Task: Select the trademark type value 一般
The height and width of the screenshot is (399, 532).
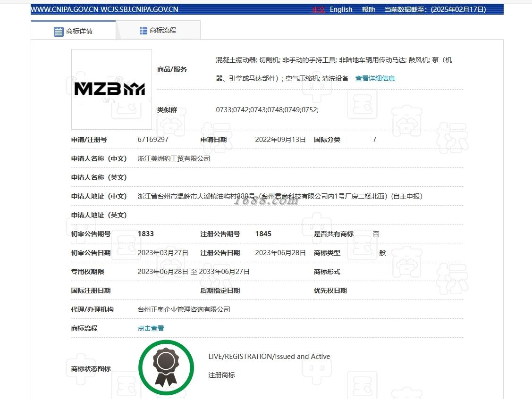Action: point(379,253)
